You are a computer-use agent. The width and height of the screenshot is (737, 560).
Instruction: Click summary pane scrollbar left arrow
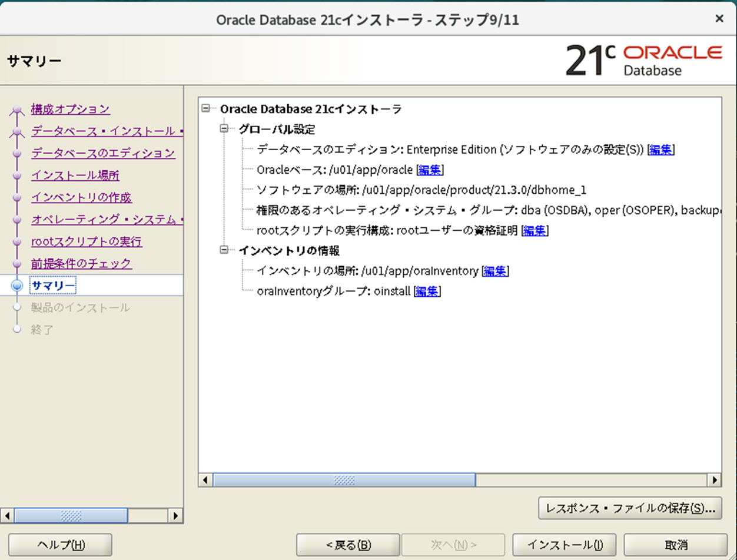click(x=205, y=480)
